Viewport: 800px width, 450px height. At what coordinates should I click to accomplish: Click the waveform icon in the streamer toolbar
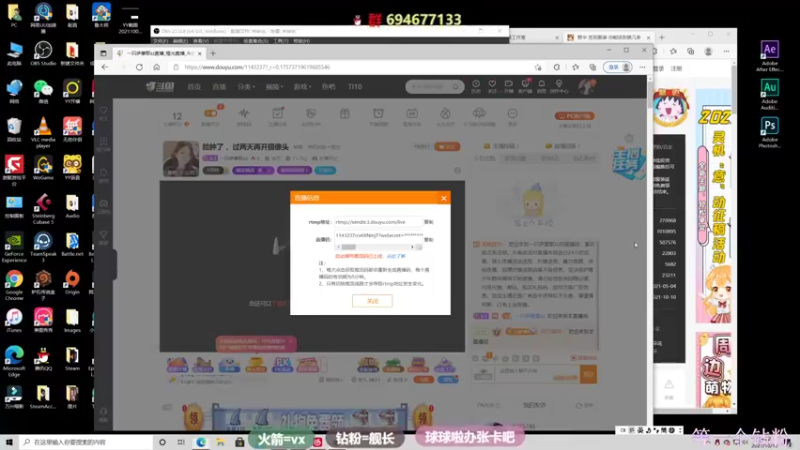(244, 114)
